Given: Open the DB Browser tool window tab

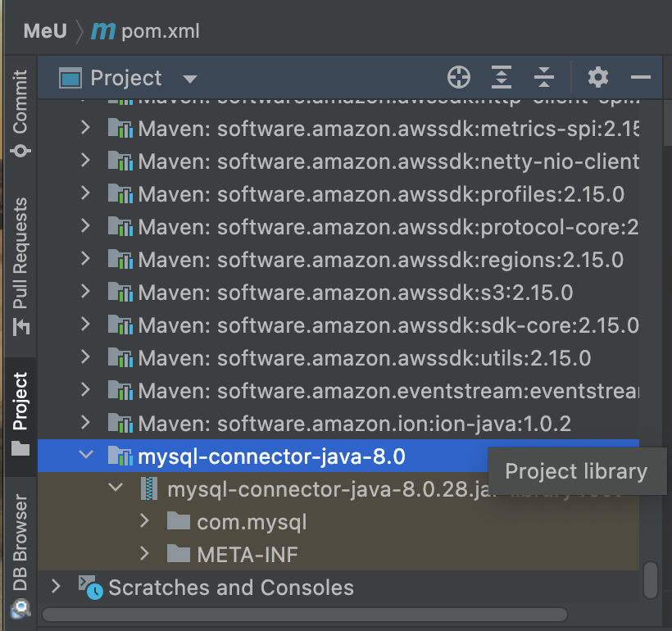Looking at the screenshot, I should coord(20,555).
